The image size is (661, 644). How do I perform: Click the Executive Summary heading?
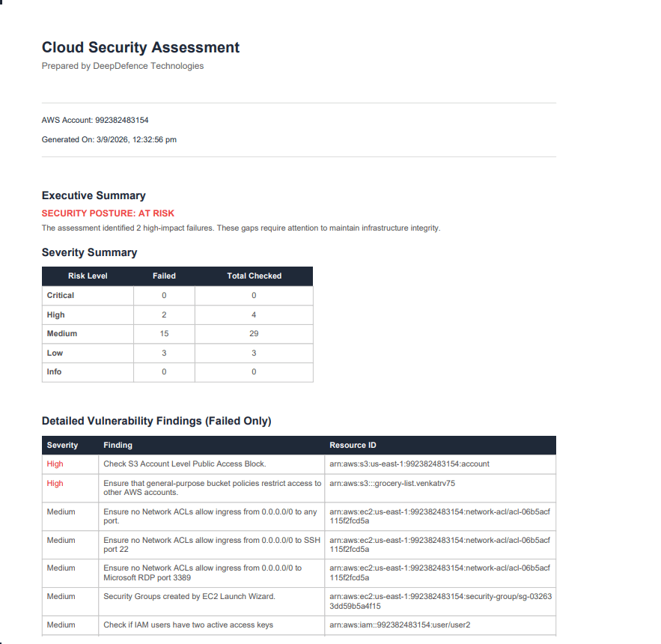[94, 195]
